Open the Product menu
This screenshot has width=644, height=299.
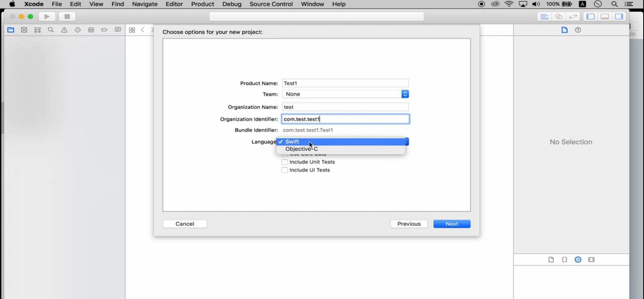pyautogui.click(x=203, y=4)
